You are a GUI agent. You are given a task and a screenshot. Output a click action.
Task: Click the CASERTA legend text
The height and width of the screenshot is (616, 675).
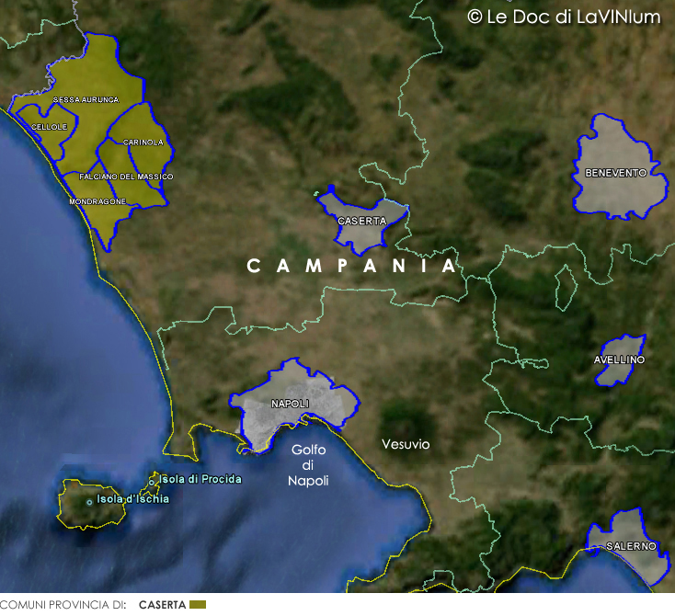tap(163, 605)
